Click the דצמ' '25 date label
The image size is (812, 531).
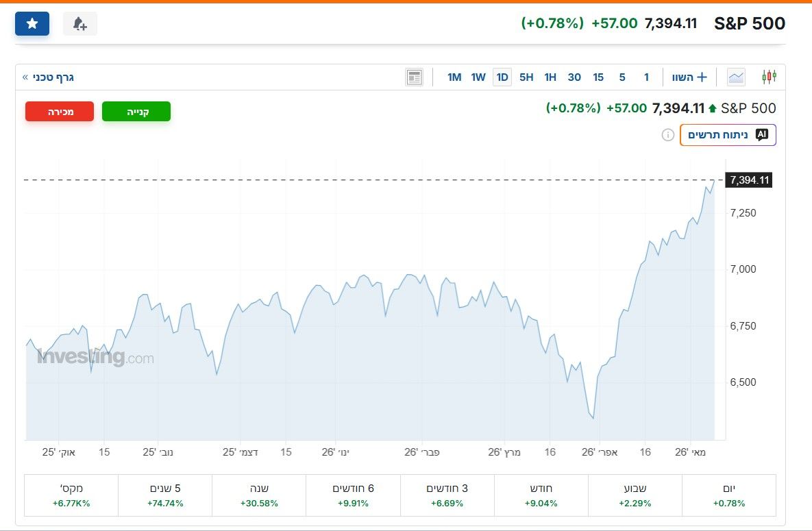241,452
